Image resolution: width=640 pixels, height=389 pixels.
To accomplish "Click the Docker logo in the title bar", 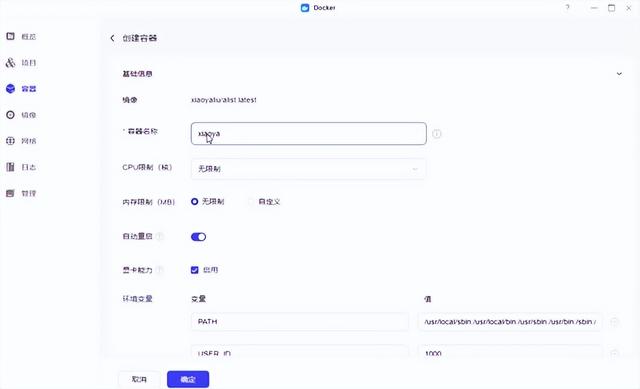I will point(305,8).
